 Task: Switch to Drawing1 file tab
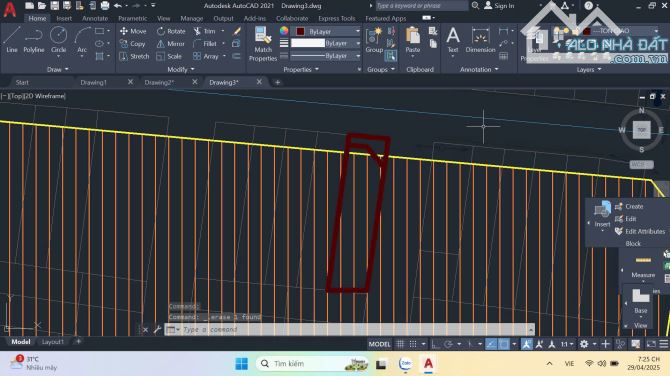94,82
